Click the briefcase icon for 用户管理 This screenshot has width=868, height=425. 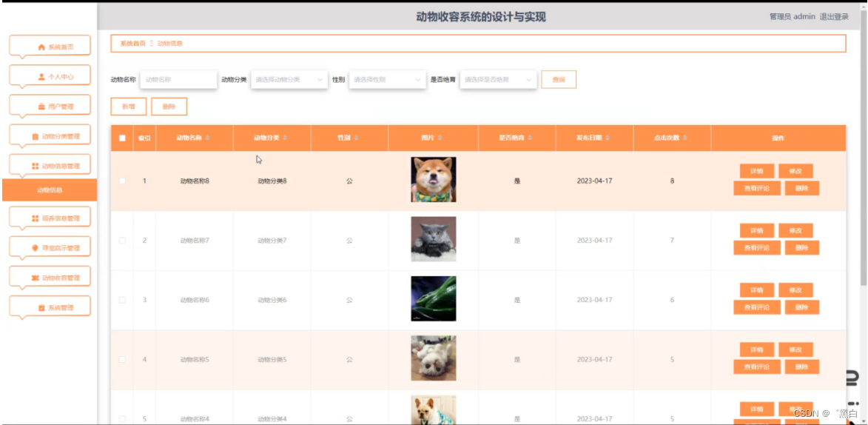41,107
